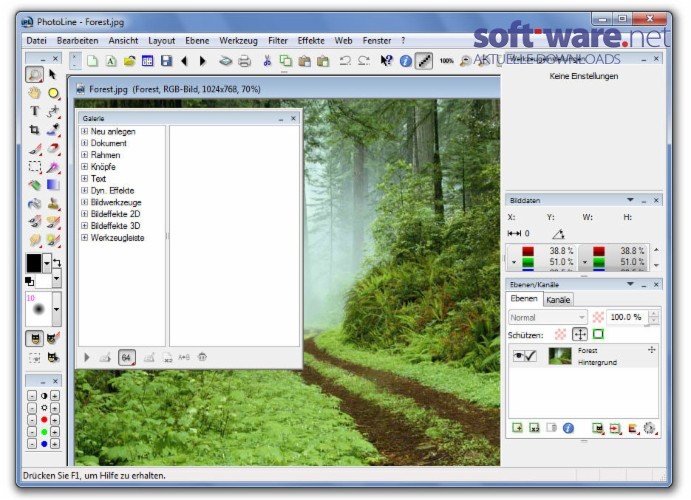
Task: Click delete trash icon in Galerie
Action: (x=202, y=357)
